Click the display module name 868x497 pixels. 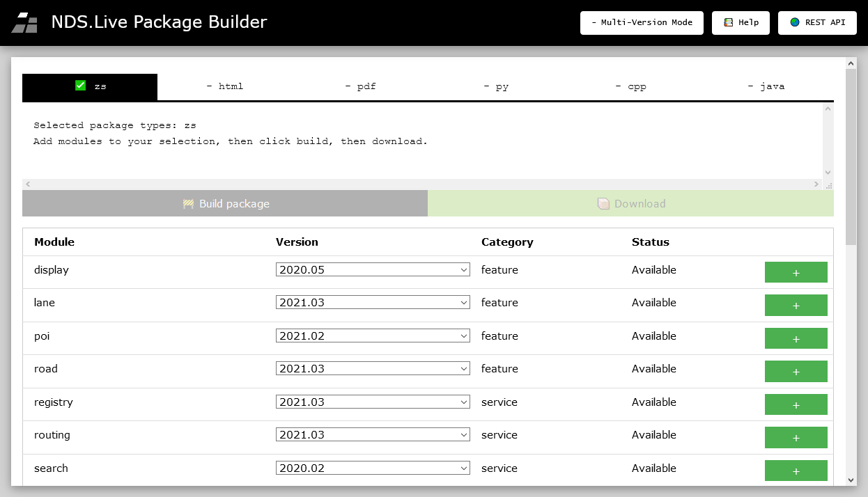click(x=52, y=270)
